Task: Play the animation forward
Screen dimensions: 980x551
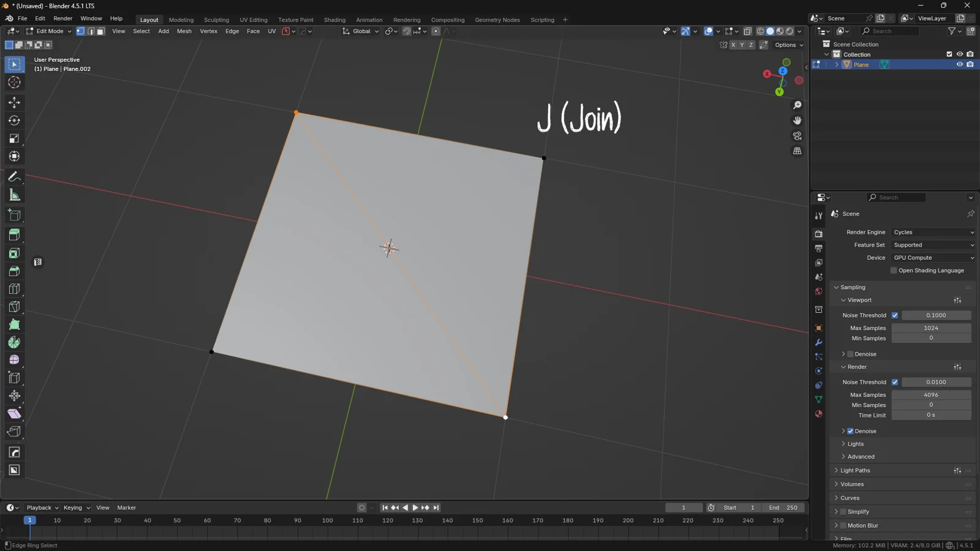Action: [415, 508]
